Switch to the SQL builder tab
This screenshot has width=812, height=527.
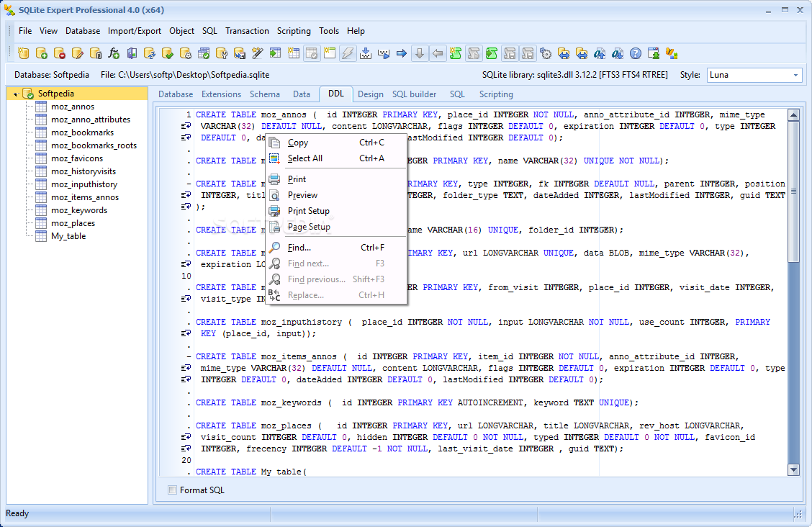tap(415, 94)
